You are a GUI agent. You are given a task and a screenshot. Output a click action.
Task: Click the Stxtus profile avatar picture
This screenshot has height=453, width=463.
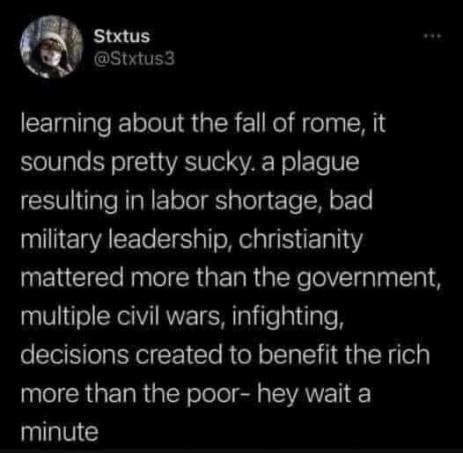pyautogui.click(x=51, y=47)
